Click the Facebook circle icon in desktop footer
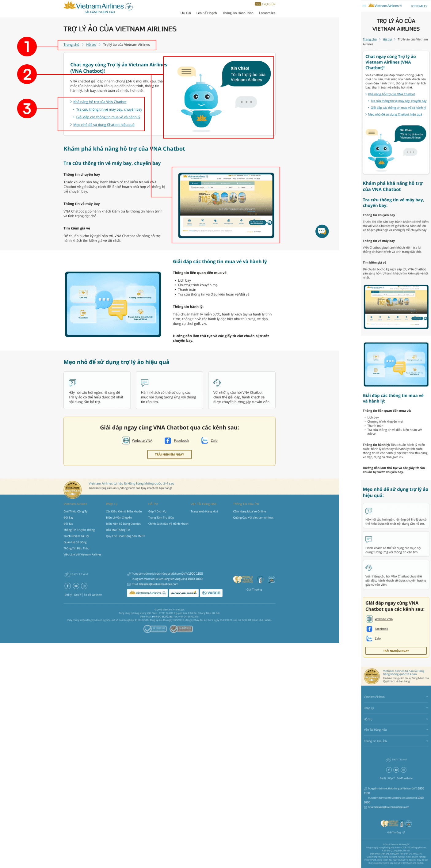Viewport: 431px width, 868px height. [68, 586]
